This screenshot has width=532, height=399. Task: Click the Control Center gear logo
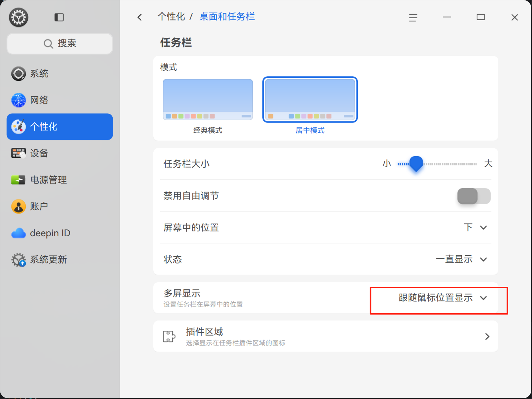tap(19, 17)
